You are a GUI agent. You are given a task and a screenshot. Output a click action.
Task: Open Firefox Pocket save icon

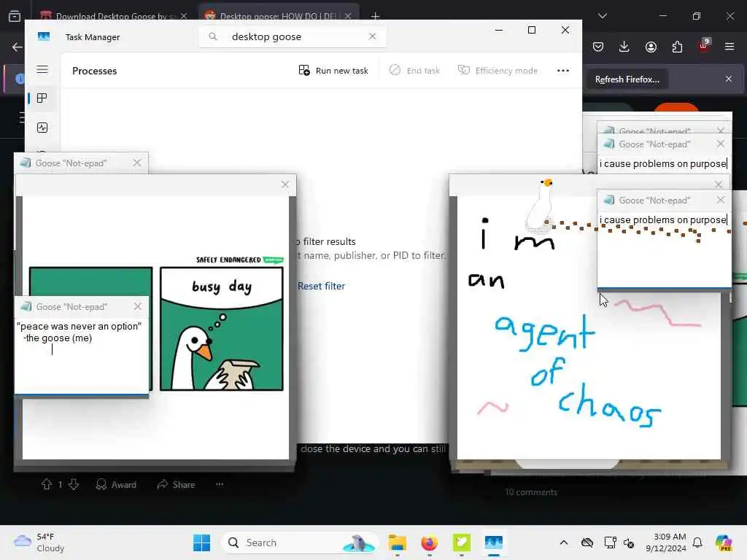pos(598,47)
